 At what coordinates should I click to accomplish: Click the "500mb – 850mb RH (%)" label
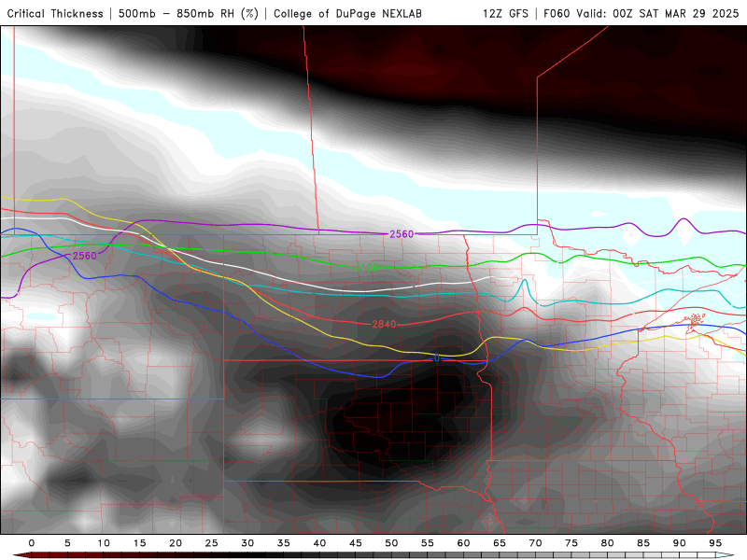(189, 13)
